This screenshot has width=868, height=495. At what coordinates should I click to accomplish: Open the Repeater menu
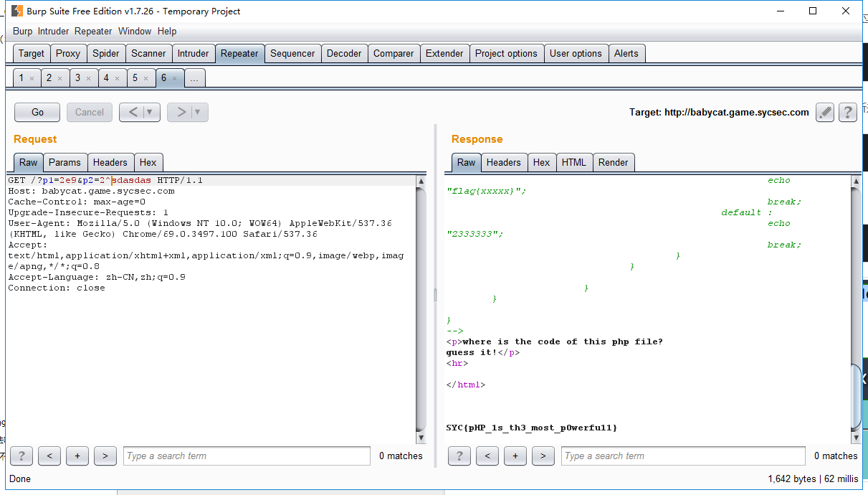[93, 31]
